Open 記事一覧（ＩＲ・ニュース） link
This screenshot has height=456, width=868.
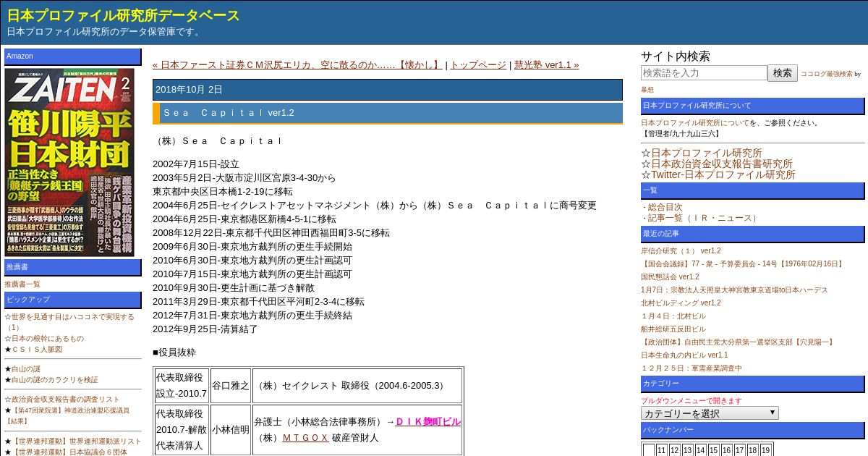(703, 218)
